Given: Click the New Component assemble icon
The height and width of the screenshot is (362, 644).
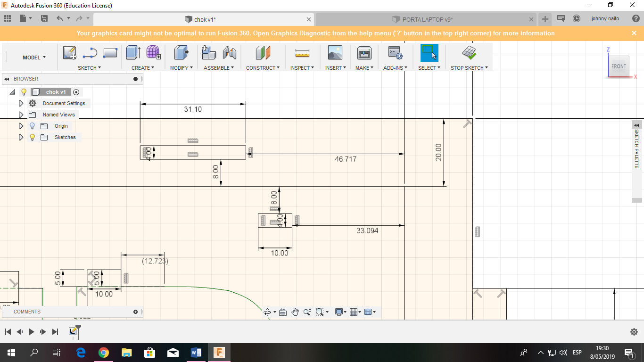Looking at the screenshot, I should (209, 53).
